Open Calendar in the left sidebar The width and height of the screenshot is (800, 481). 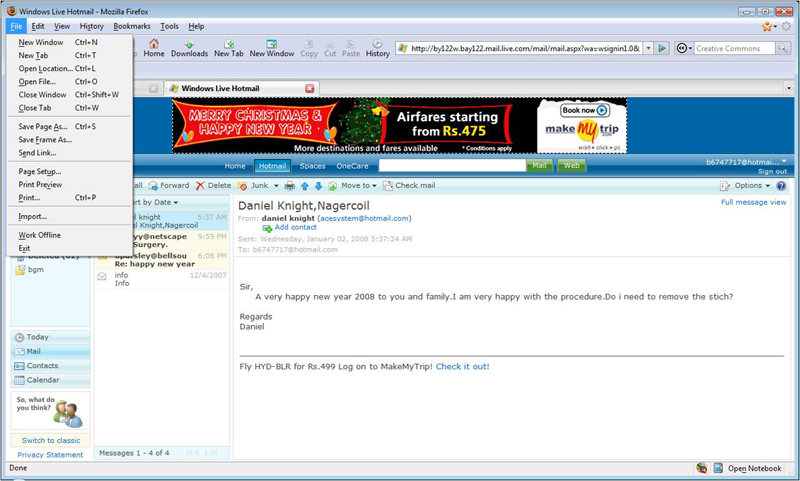click(x=43, y=380)
